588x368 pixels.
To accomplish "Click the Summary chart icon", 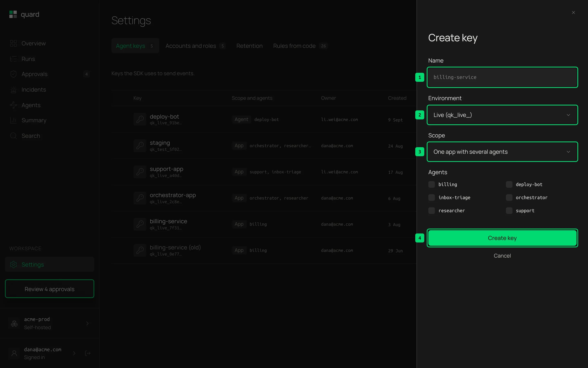I will click(13, 120).
